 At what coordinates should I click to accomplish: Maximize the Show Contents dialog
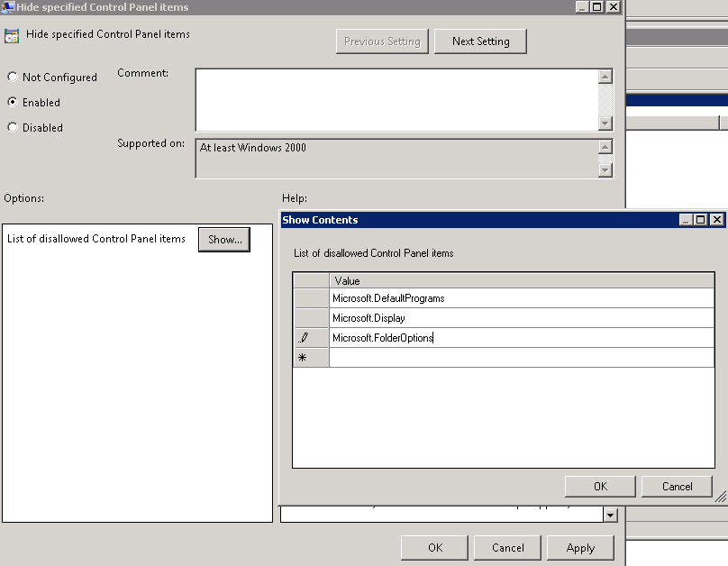(x=701, y=220)
